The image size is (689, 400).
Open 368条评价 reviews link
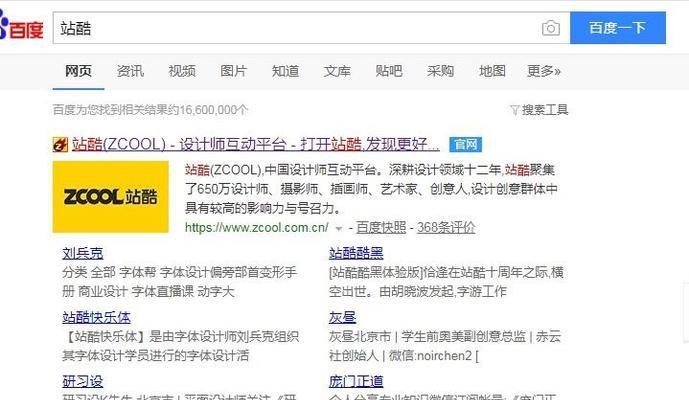click(x=446, y=228)
